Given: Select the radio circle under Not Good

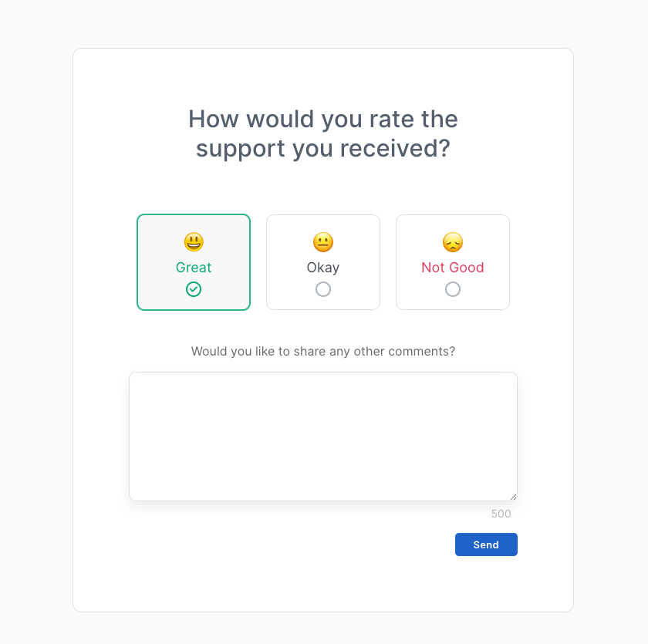Looking at the screenshot, I should click(453, 289).
